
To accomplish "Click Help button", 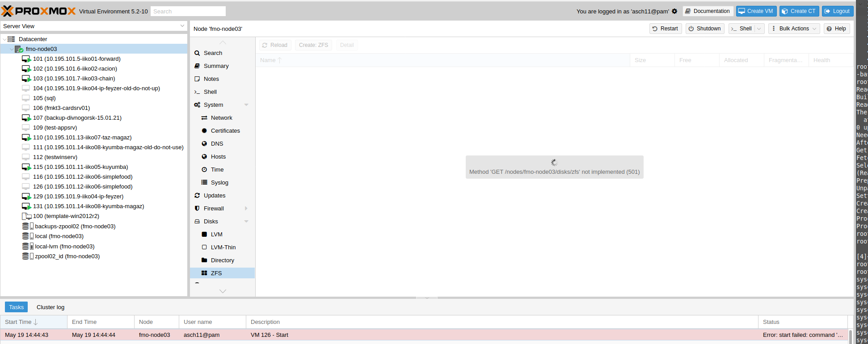I will tap(837, 29).
